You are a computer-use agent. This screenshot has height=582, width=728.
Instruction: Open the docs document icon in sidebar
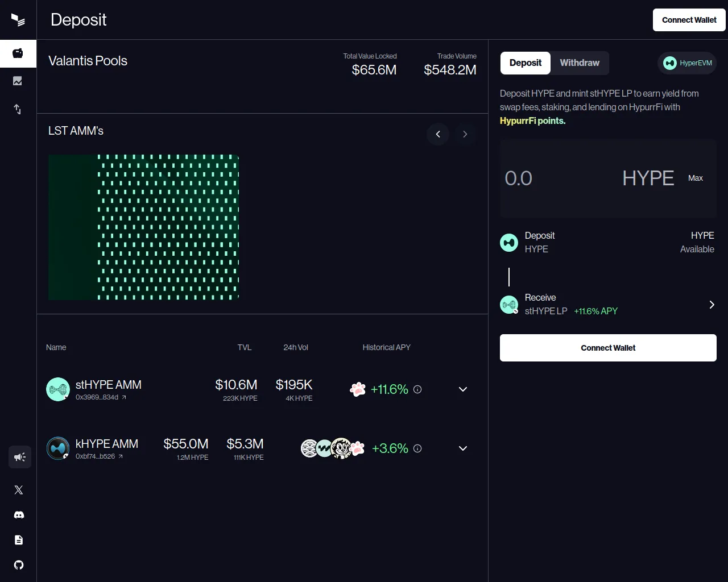[x=19, y=540]
